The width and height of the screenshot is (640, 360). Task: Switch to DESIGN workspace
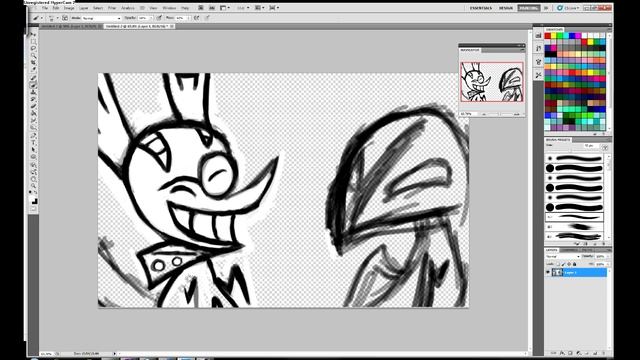506,8
